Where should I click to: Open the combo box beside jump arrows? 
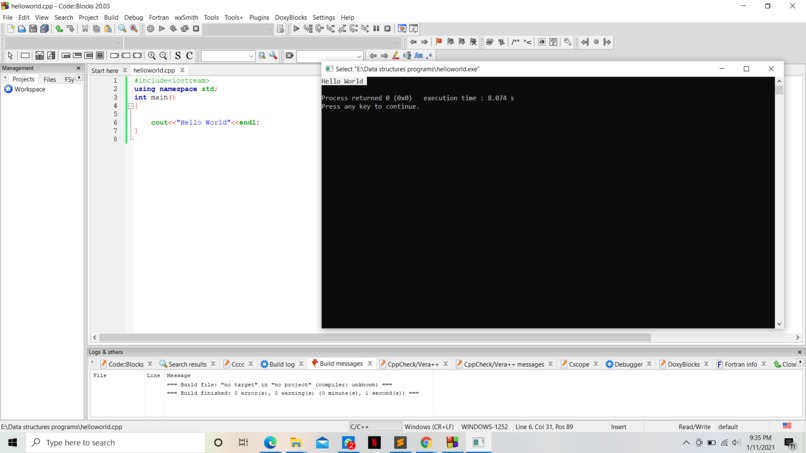(x=329, y=56)
